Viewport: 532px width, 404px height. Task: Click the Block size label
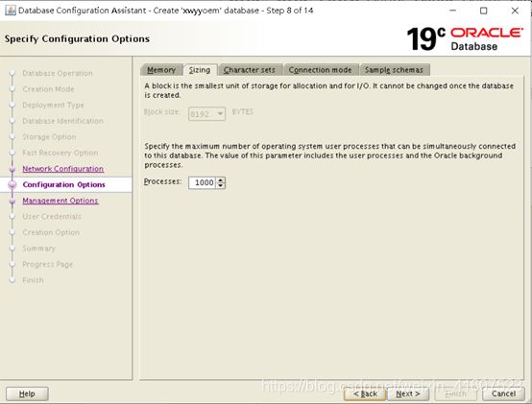pos(162,111)
